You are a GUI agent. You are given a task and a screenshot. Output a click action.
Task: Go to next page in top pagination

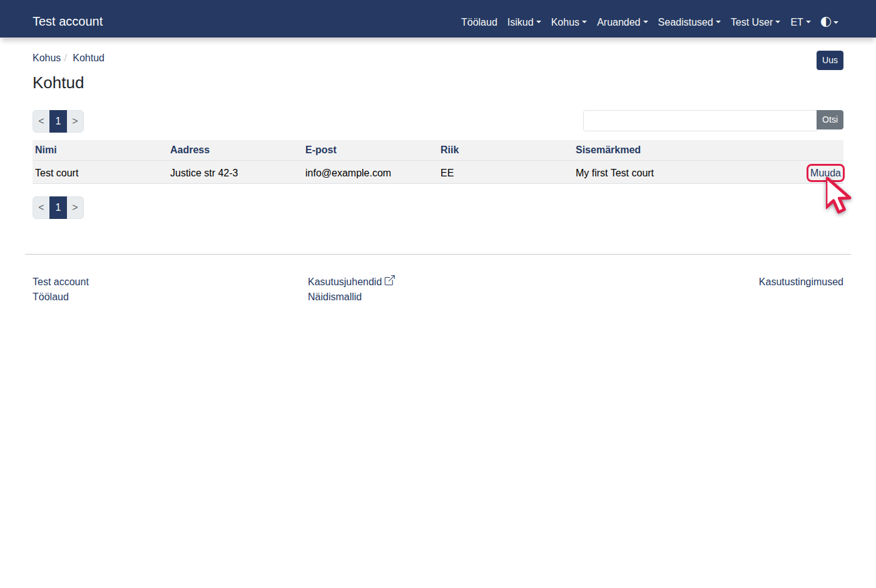75,121
